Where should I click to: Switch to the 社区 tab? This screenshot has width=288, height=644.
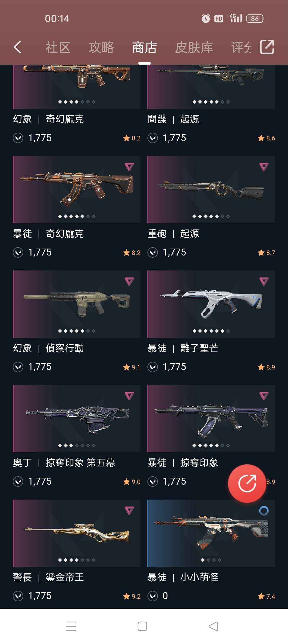[58, 48]
